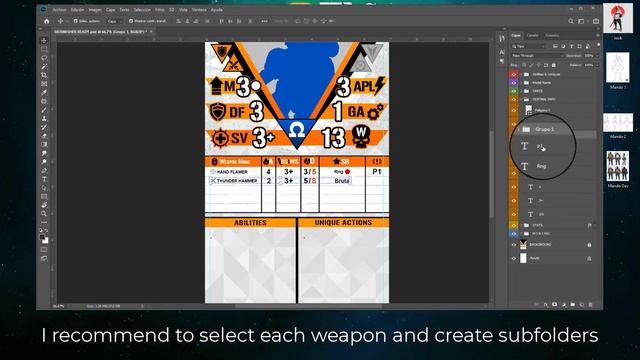Hide the bottom Fondo layer

514,258
